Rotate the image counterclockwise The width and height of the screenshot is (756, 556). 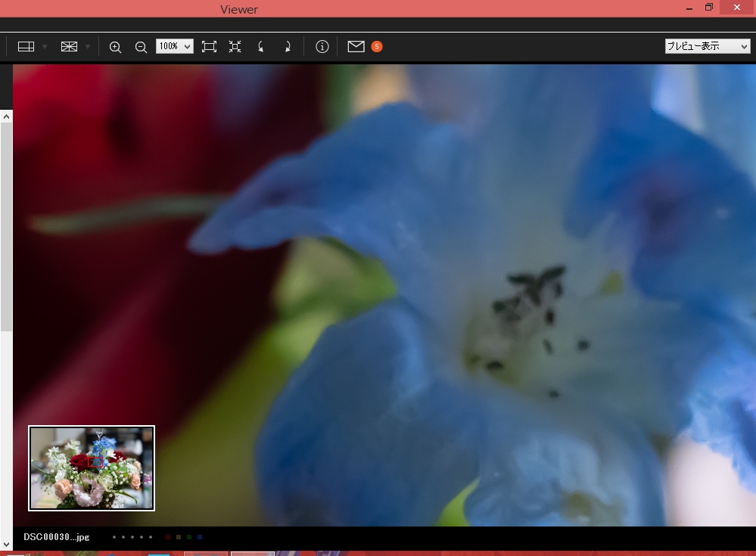(x=261, y=47)
